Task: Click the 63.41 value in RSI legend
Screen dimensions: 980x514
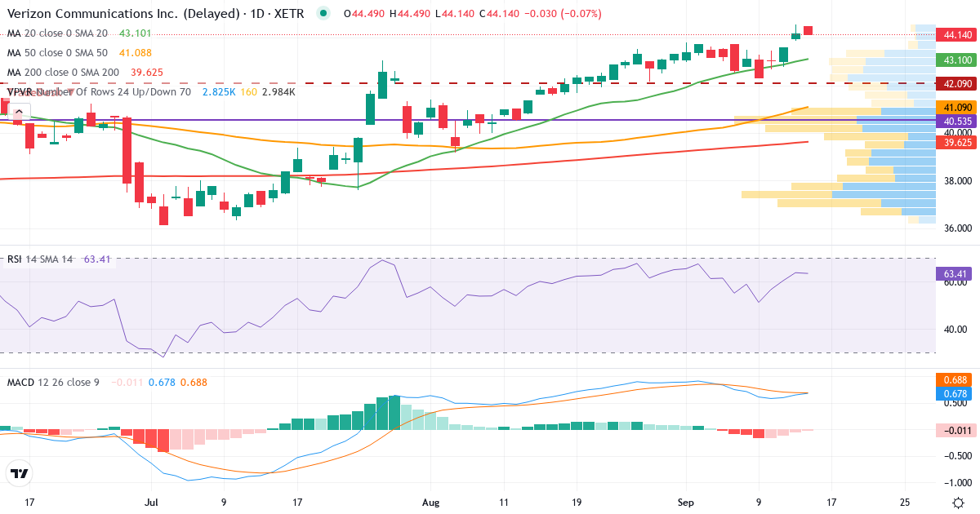Action: point(97,259)
